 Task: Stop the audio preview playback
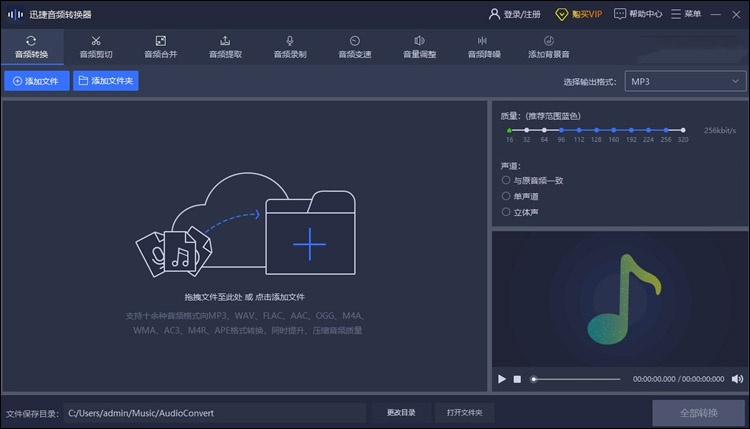(517, 379)
